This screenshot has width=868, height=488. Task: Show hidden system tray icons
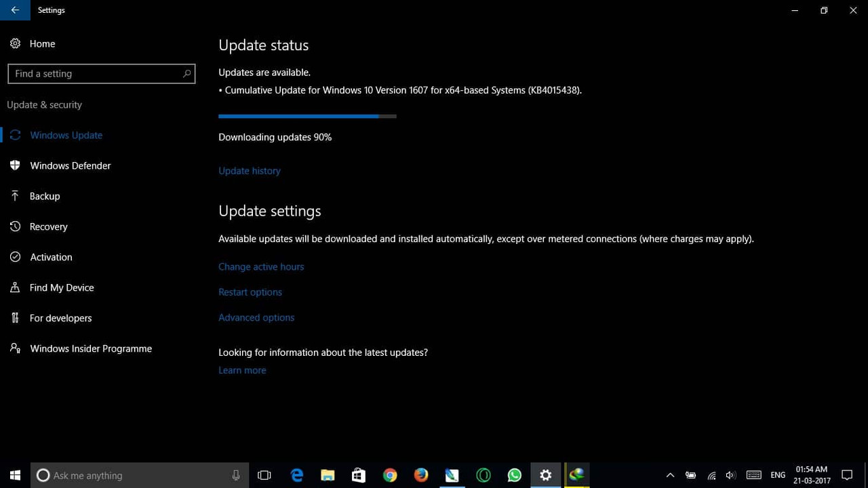tap(670, 475)
